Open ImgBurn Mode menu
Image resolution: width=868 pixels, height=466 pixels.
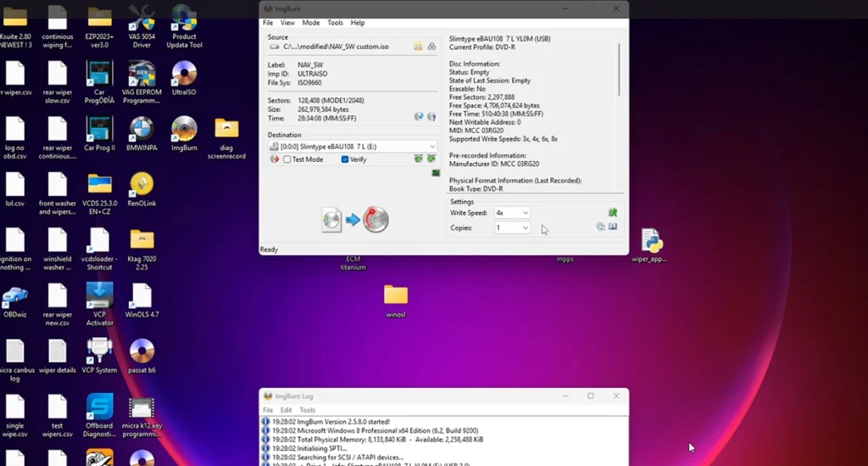coord(310,23)
